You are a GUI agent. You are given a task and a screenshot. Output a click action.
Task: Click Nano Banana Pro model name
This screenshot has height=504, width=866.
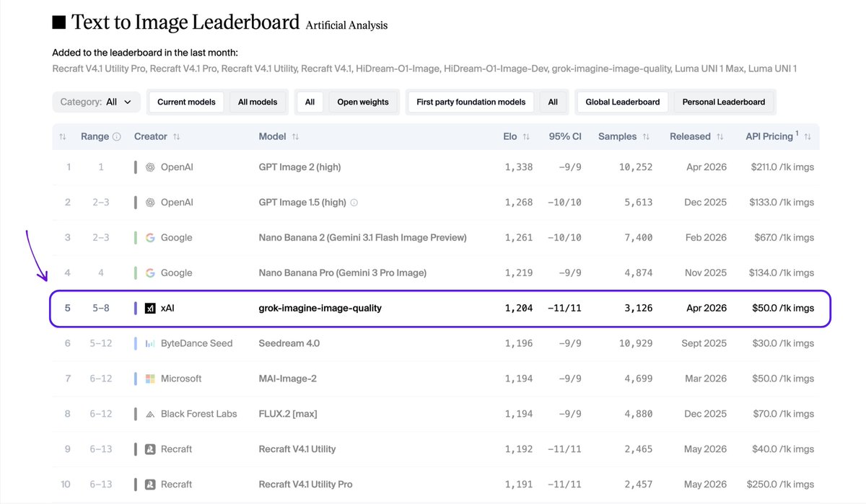(x=342, y=273)
